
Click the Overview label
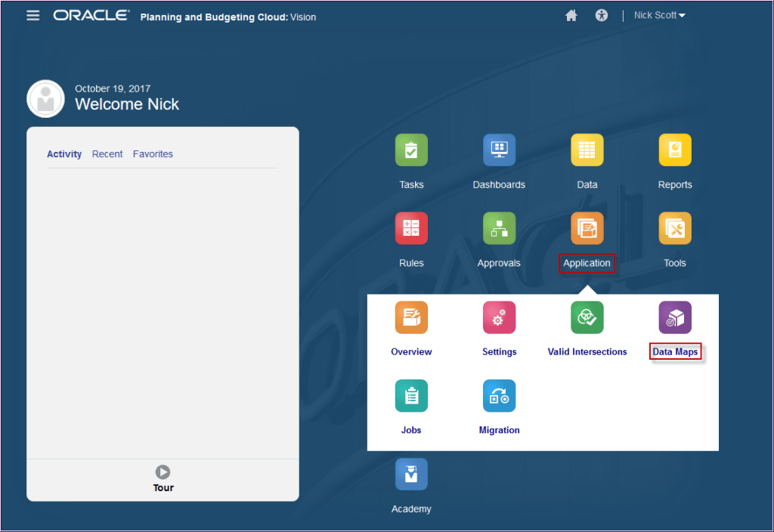coord(411,351)
